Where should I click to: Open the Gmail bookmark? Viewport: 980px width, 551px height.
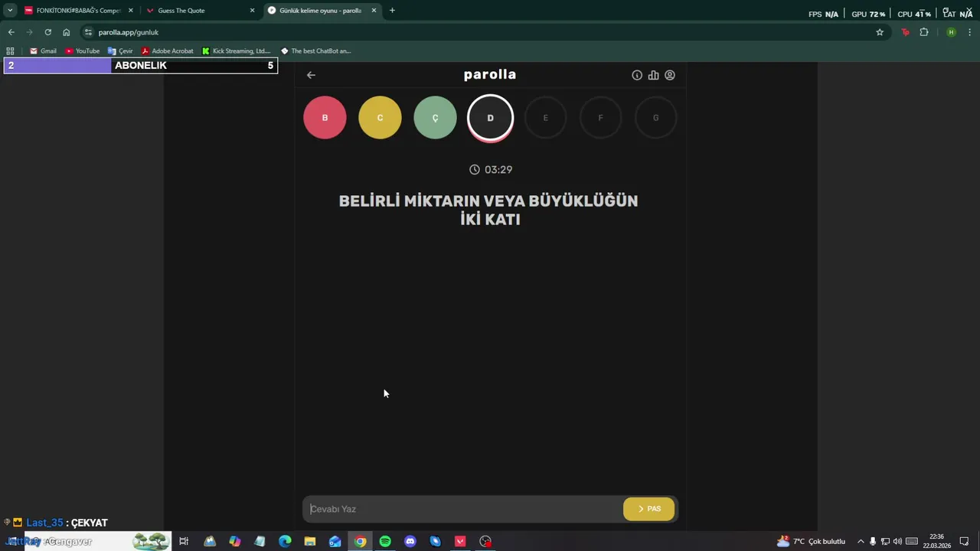[43, 51]
